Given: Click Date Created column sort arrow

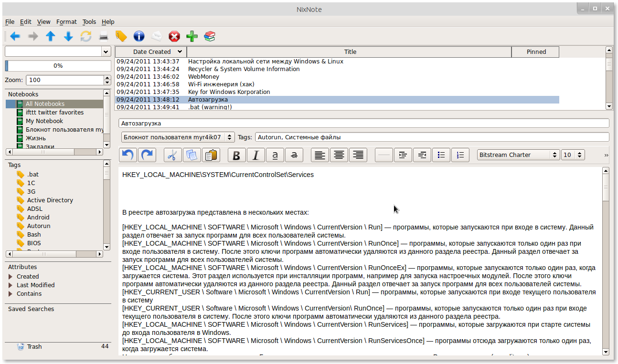Looking at the screenshot, I should (x=180, y=52).
